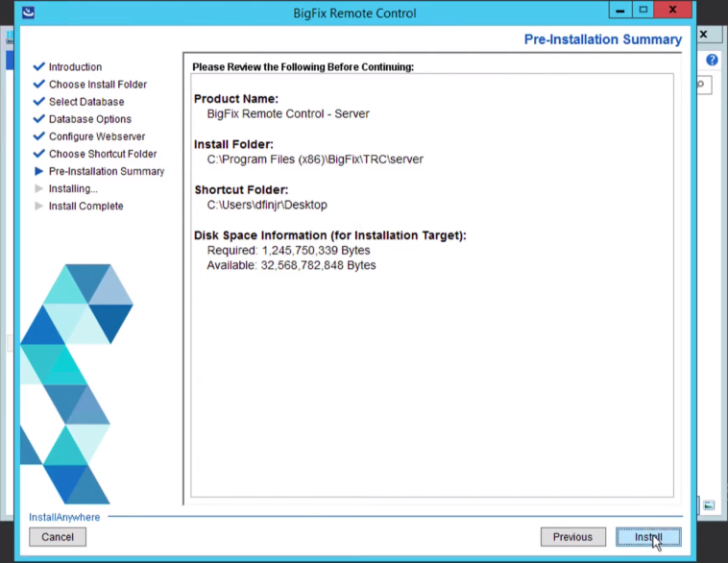
Task: Select the Introduction step
Action: (75, 67)
